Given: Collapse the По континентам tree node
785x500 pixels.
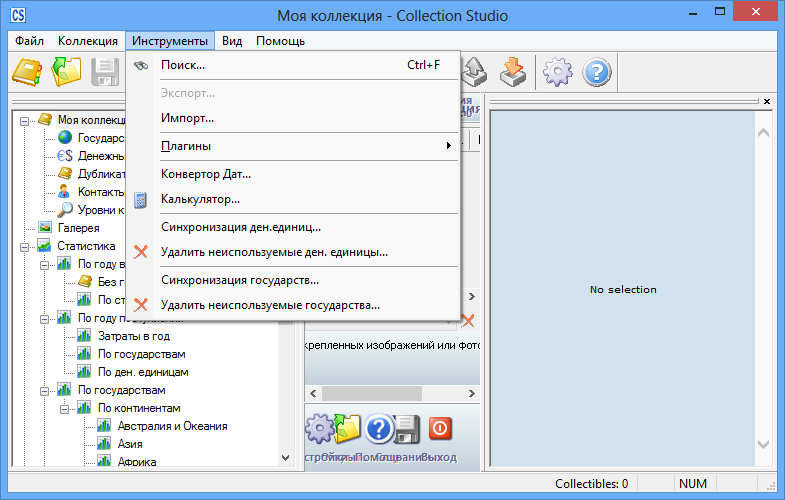Looking at the screenshot, I should tap(64, 409).
